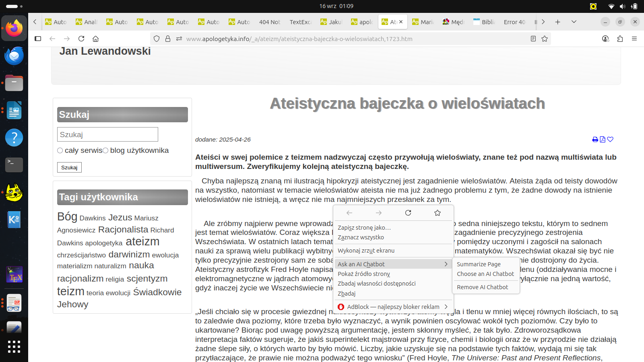Launch Thunderbird from the Ubuntu dock
Screen dimensions: 644x362
(14, 56)
